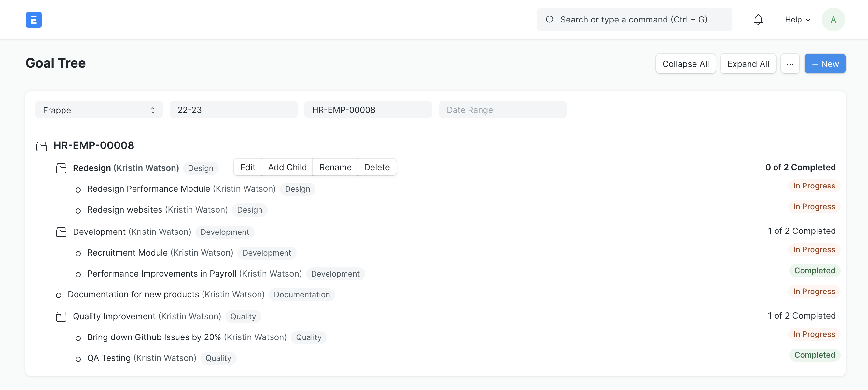
Task: Click the three-dots more options button
Action: coord(790,64)
